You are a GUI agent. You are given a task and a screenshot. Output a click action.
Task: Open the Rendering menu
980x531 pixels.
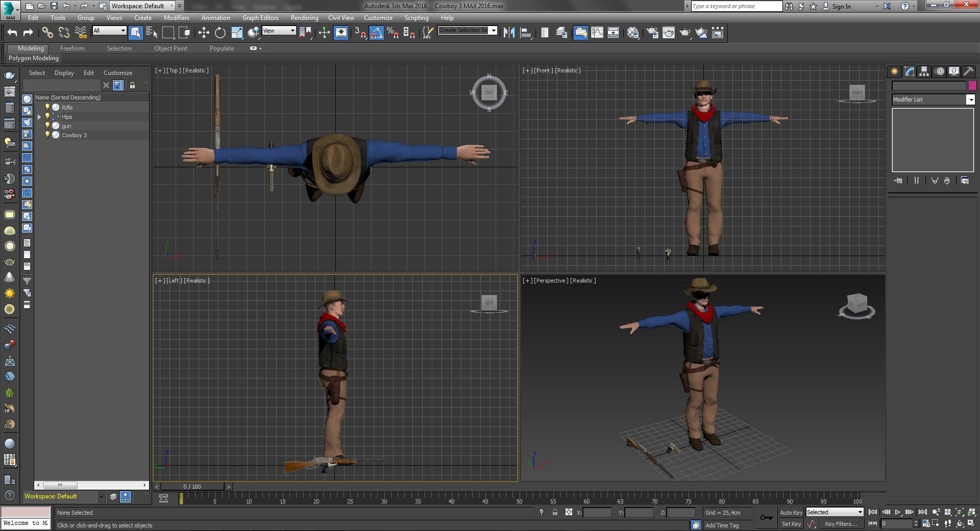(304, 18)
